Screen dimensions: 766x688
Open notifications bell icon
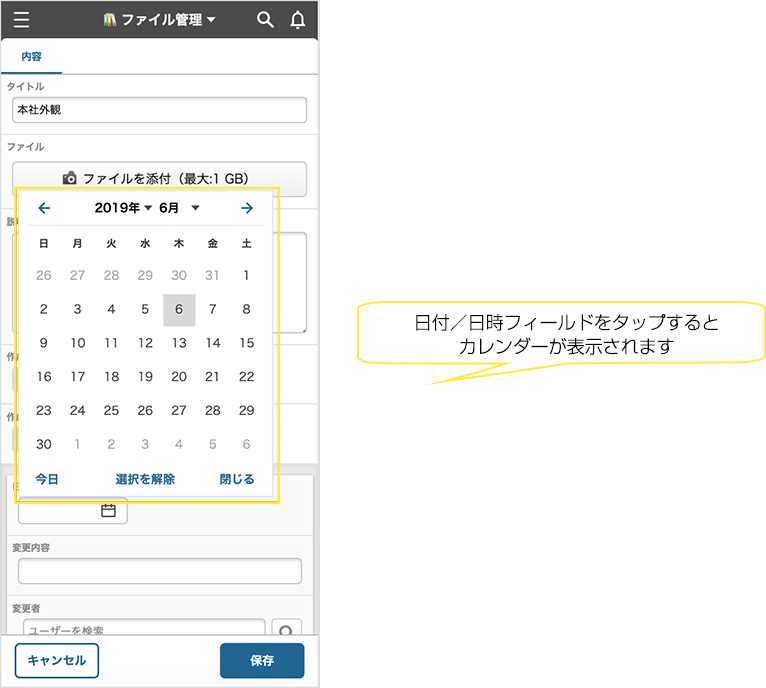297,20
